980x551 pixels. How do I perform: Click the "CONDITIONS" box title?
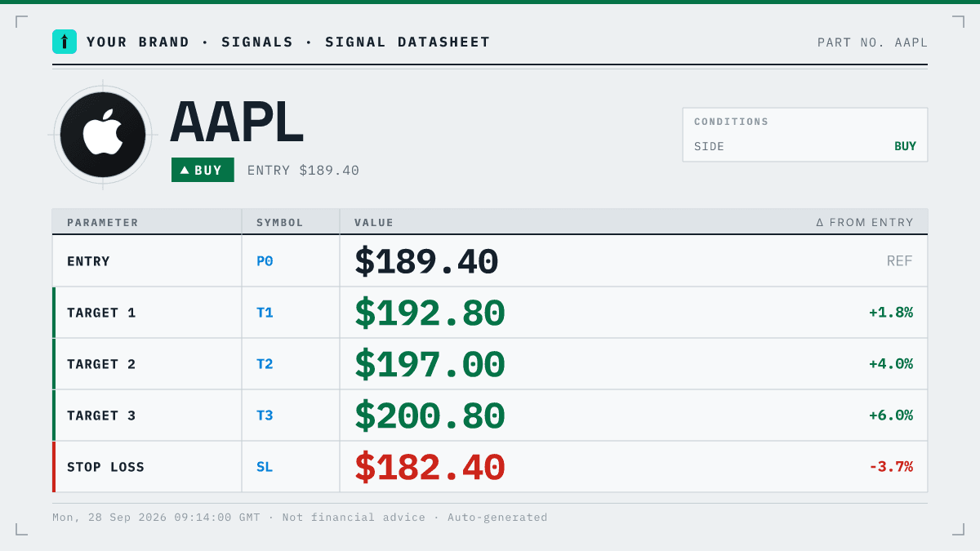[x=732, y=122]
